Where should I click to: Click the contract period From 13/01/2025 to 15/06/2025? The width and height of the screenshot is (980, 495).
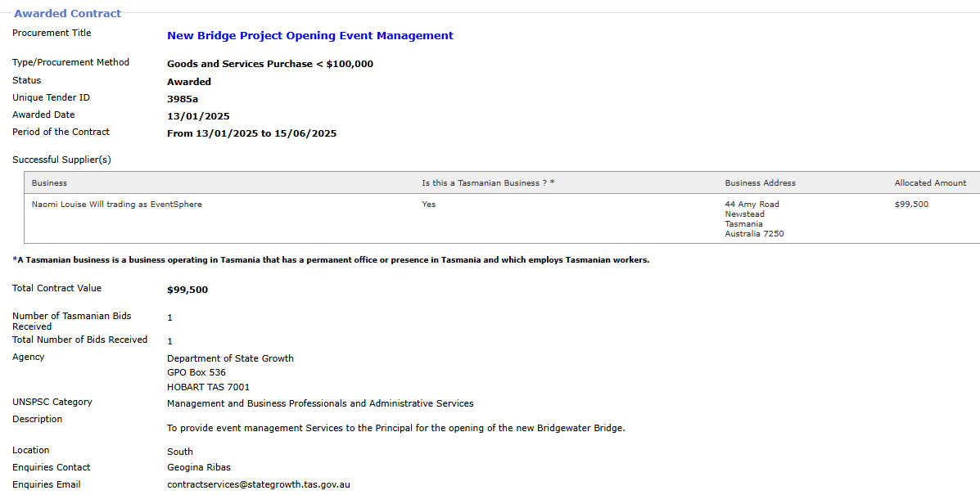click(x=252, y=133)
